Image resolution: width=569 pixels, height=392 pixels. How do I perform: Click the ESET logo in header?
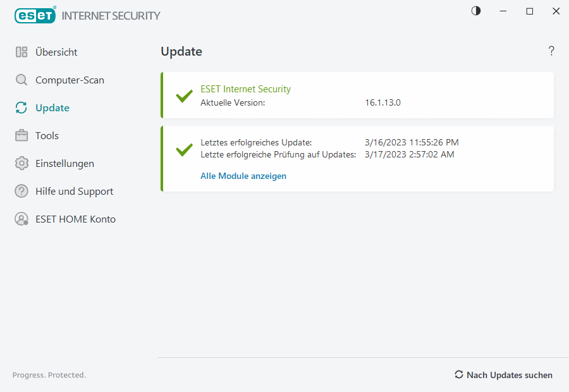[35, 15]
